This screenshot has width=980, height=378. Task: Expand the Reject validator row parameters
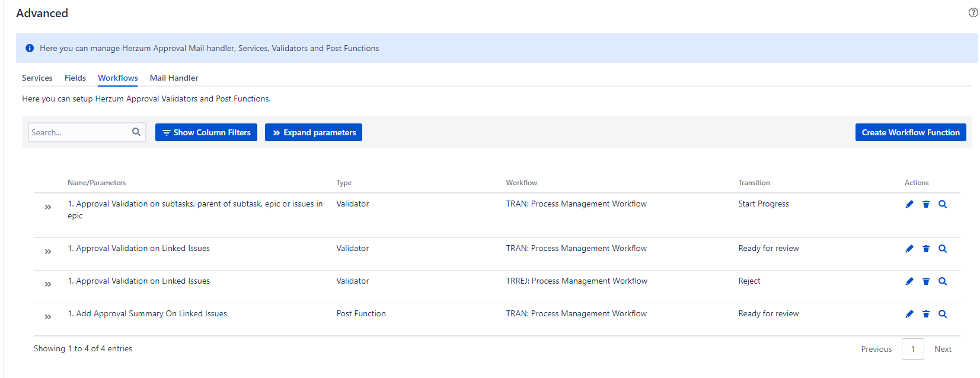[x=48, y=284]
